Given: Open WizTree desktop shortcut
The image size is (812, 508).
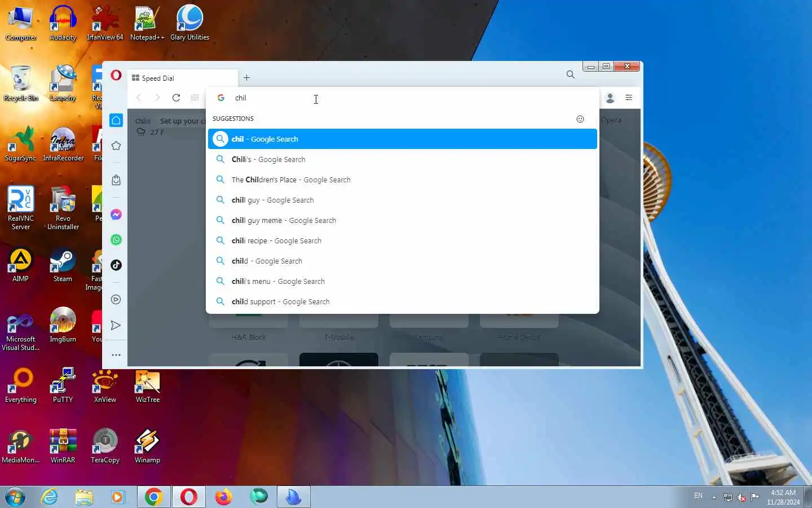Looking at the screenshot, I should pos(147,386).
